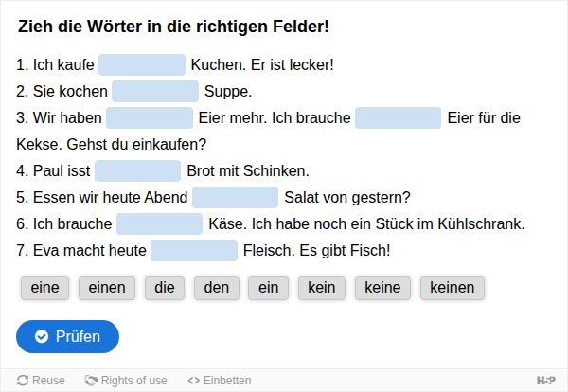Click the blank before 'Kuchen'

(142, 64)
